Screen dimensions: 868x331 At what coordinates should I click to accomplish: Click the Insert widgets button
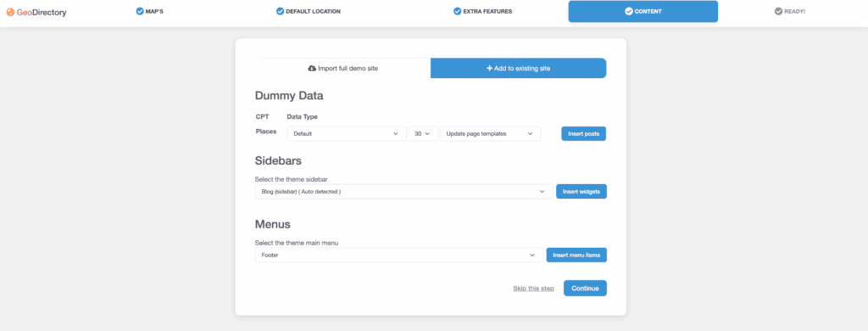pos(581,191)
